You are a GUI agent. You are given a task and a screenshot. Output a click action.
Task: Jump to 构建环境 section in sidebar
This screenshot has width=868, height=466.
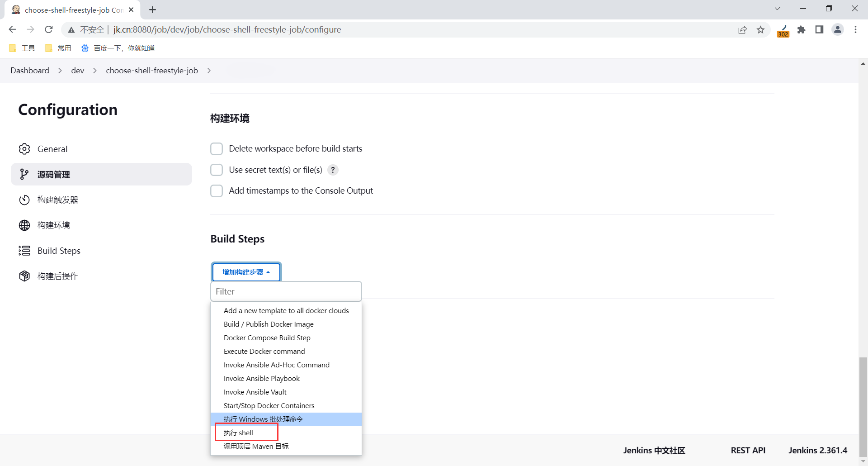101,225
